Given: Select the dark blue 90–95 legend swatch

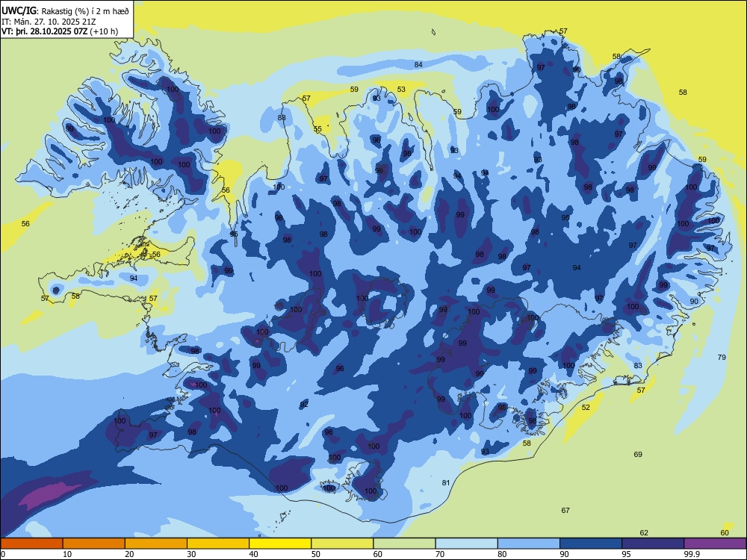Looking at the screenshot, I should coord(591,544).
